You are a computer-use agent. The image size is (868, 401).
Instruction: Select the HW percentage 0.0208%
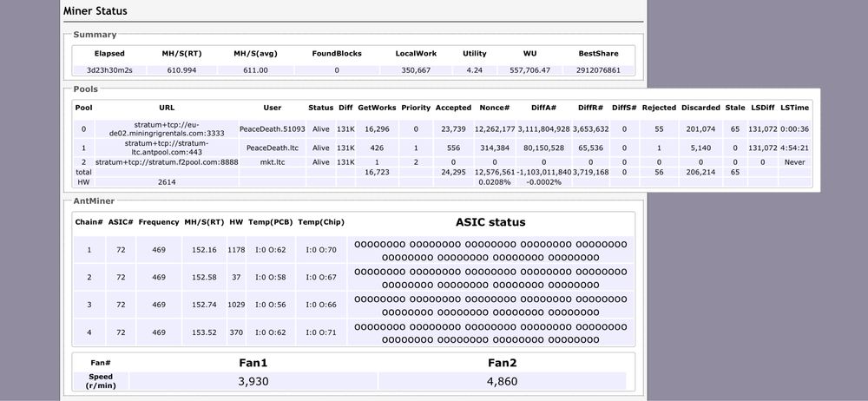pyautogui.click(x=495, y=181)
